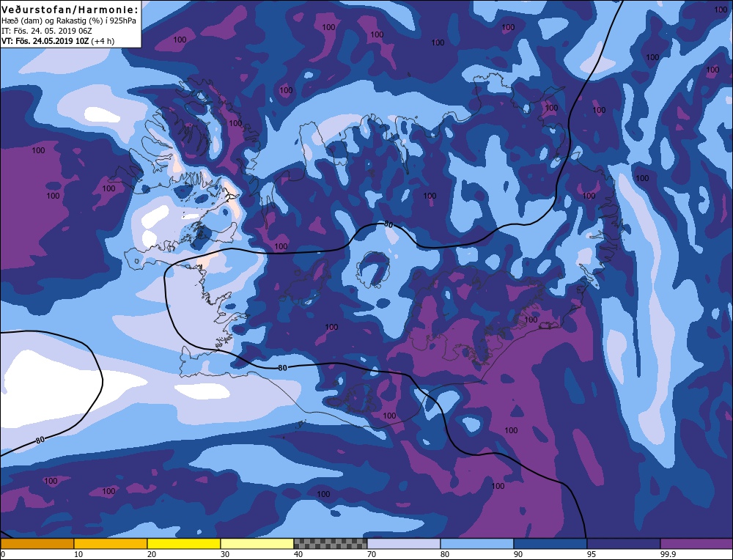Pick the bright yellow 20–30 legend swatch
The width and height of the screenshot is (733, 560).
tap(184, 544)
